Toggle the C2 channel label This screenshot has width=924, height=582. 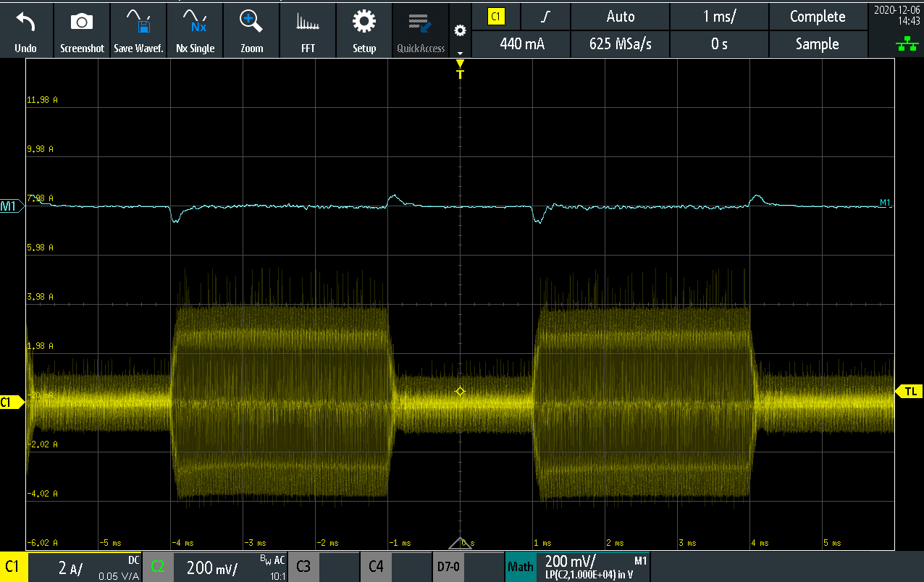[157, 567]
